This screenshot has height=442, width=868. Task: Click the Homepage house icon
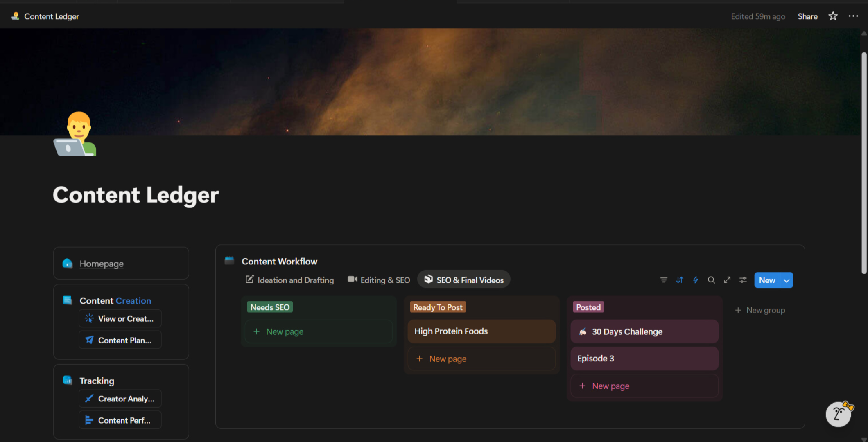click(68, 263)
